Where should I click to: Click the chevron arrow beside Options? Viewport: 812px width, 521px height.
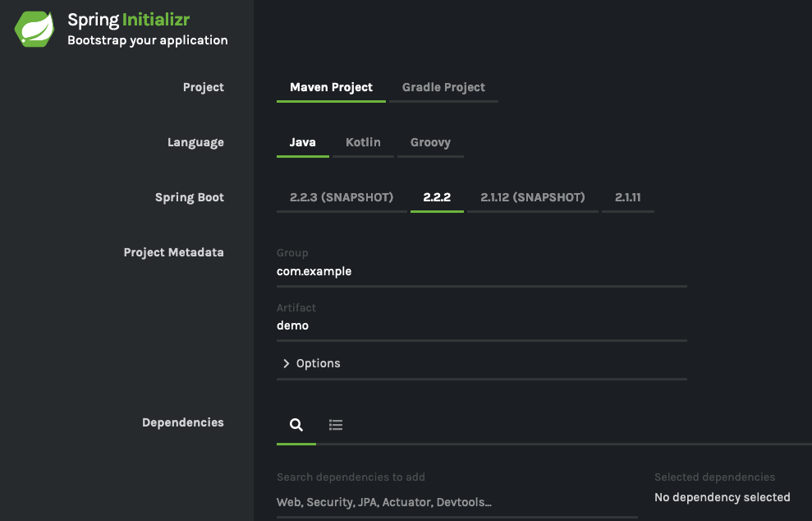[286, 363]
